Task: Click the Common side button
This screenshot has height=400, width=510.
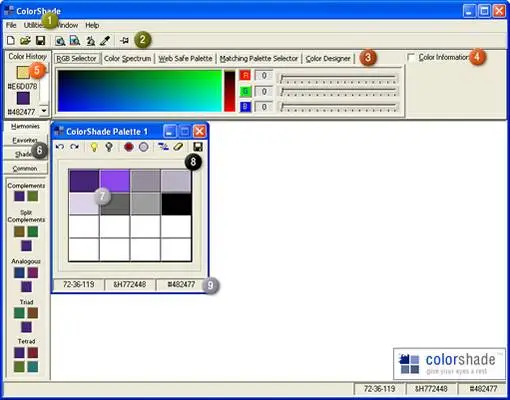Action: tap(25, 168)
